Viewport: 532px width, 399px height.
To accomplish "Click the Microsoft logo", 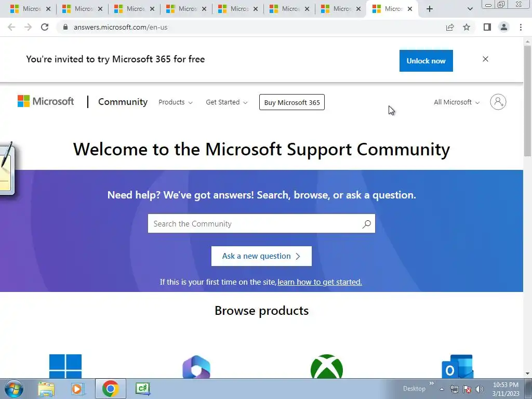I will 46,101.
